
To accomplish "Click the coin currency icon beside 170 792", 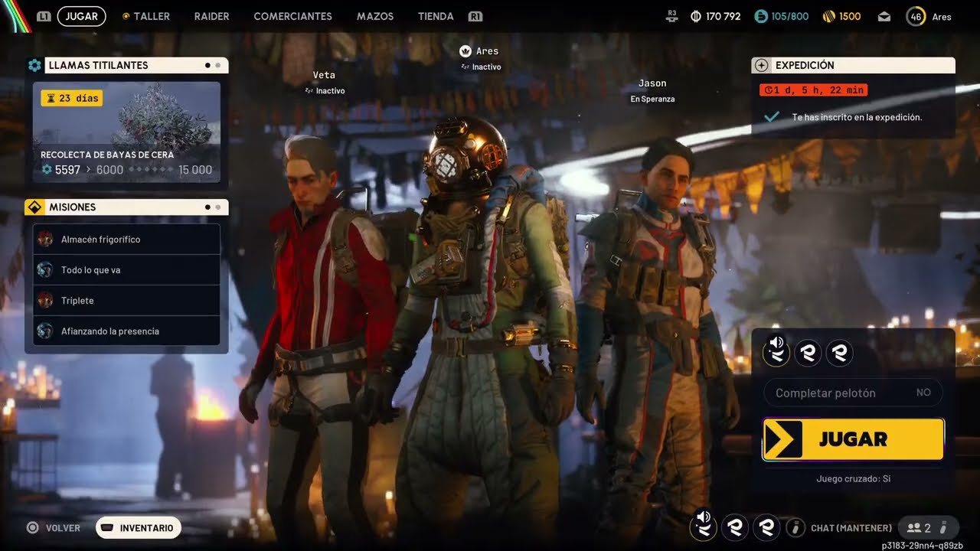I will 696,16.
